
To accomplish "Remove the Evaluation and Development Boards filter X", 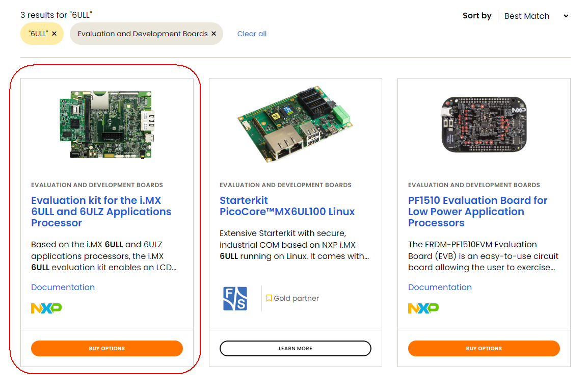I will (x=214, y=34).
